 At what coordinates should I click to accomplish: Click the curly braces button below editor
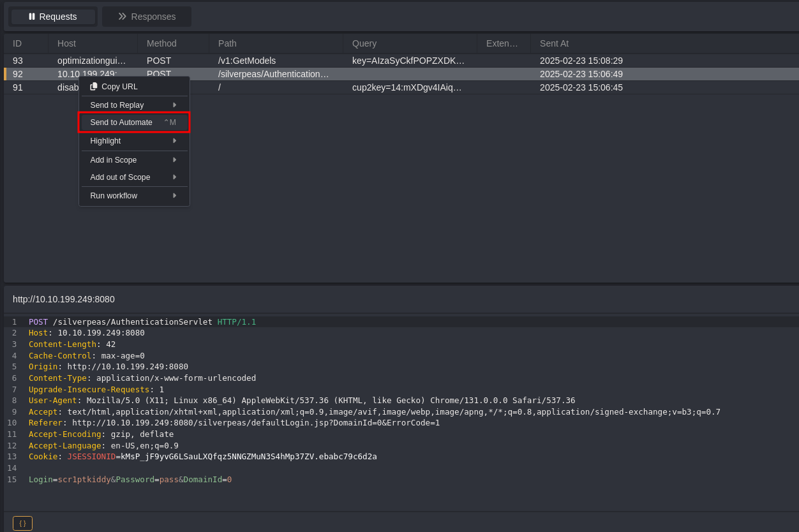point(22,523)
